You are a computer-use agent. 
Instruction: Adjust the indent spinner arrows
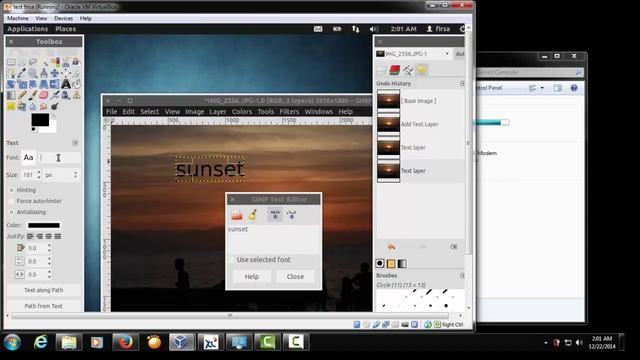tap(49, 248)
